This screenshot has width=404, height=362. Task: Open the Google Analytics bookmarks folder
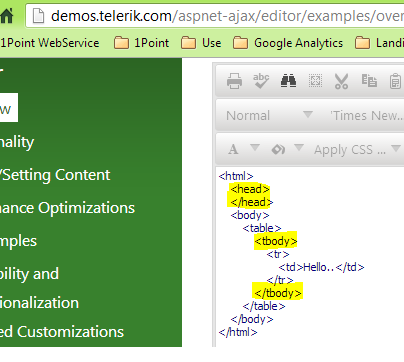(x=288, y=43)
